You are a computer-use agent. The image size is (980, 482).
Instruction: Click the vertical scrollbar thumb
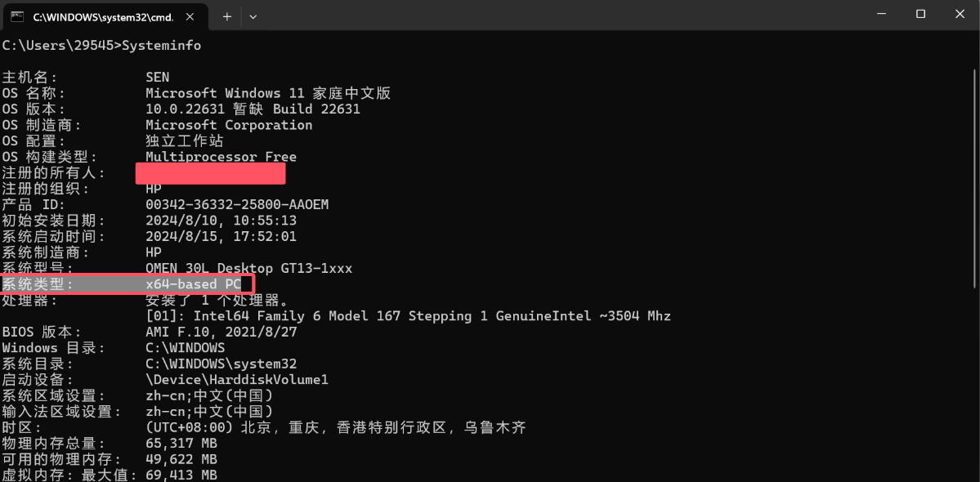click(x=973, y=163)
